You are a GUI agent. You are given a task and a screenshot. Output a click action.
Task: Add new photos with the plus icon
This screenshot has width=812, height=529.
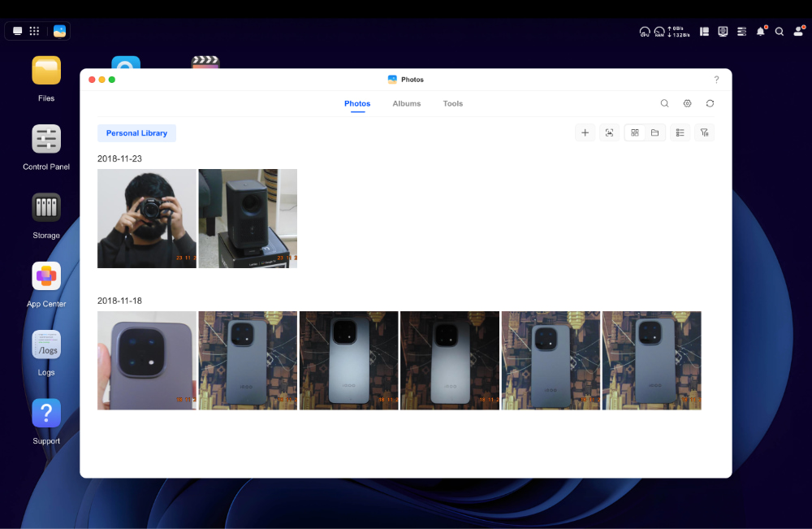[x=585, y=132]
